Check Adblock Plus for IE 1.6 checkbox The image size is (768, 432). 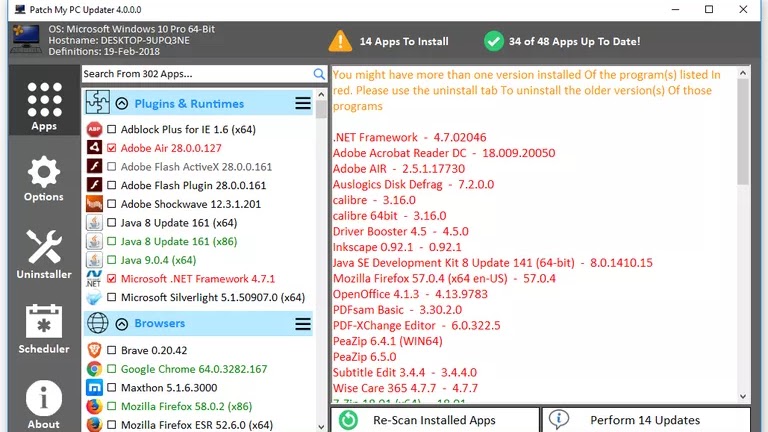[x=112, y=129]
